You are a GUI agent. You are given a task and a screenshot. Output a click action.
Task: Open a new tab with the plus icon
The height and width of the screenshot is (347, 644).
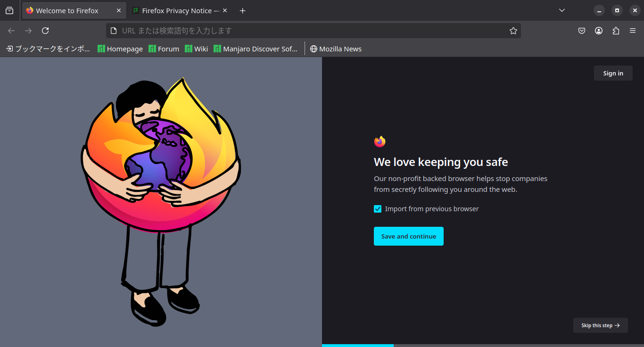point(242,10)
